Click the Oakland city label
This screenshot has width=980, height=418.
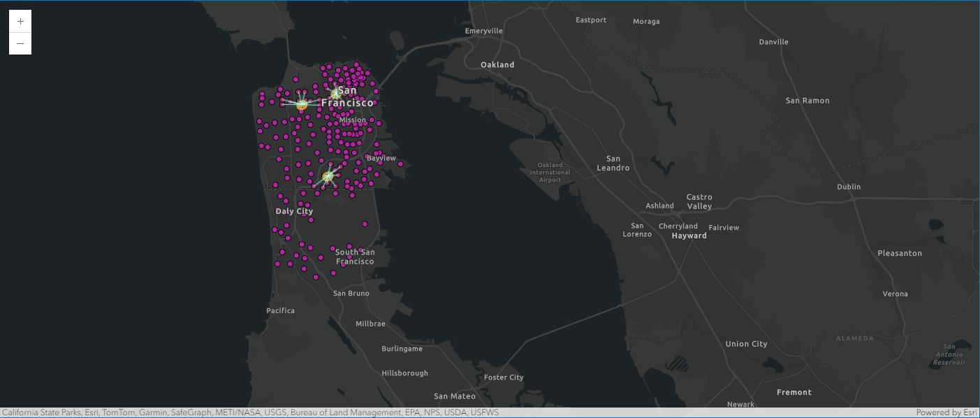tap(497, 65)
